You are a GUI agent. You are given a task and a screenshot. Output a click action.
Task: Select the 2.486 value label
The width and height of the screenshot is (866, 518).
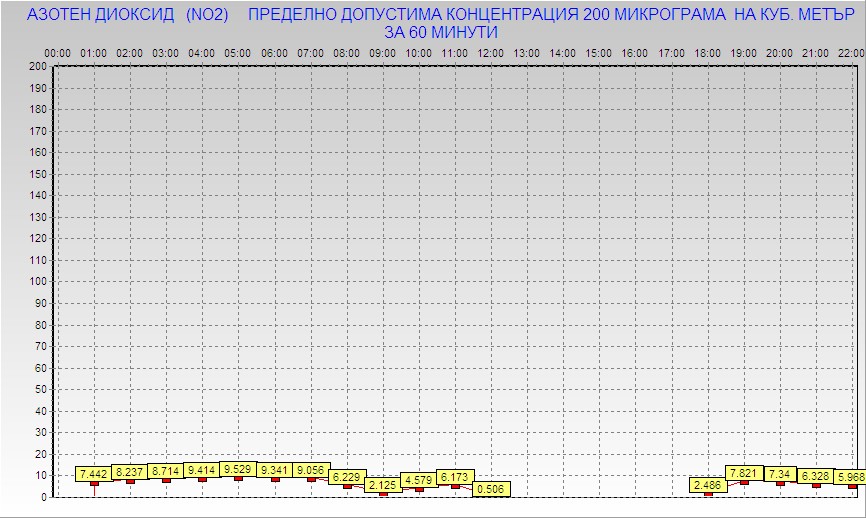coord(708,485)
